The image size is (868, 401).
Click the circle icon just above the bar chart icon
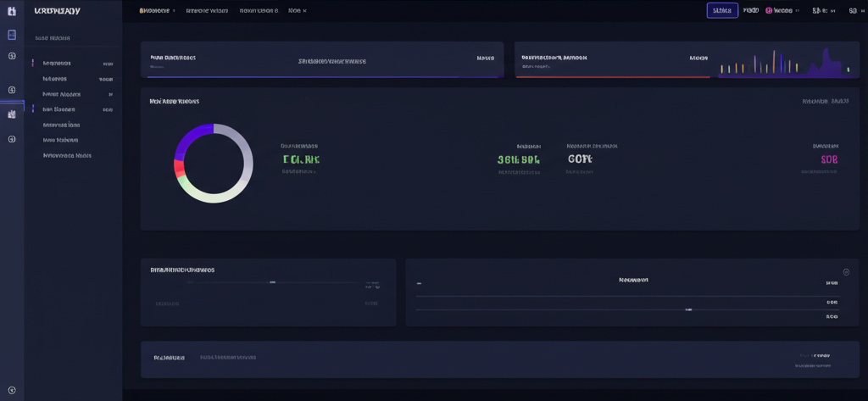[x=12, y=90]
